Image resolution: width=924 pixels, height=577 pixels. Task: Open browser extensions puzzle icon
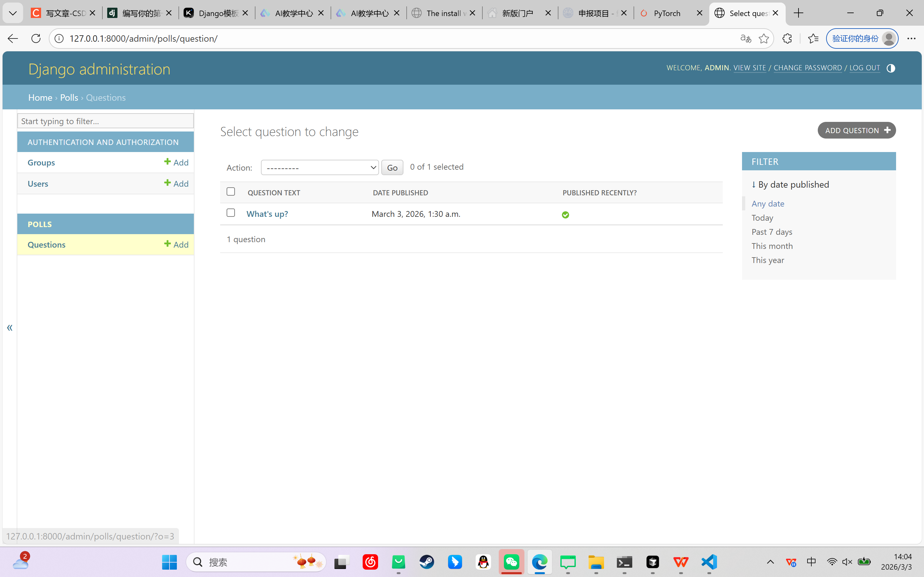tap(787, 38)
